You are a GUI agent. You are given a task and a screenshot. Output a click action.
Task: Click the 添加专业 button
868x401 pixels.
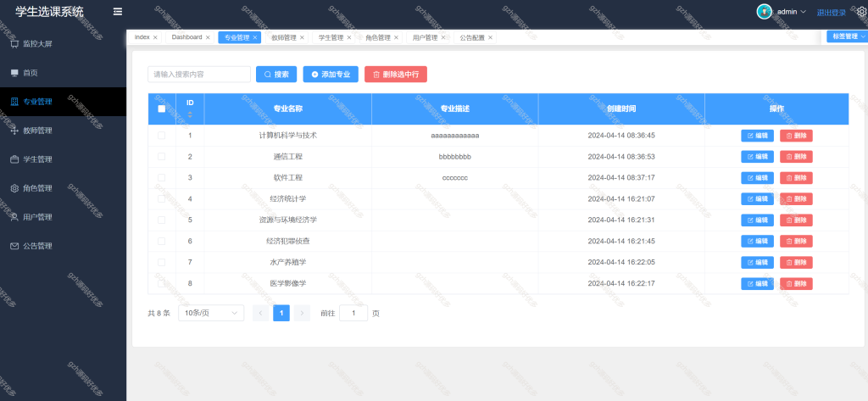point(331,75)
